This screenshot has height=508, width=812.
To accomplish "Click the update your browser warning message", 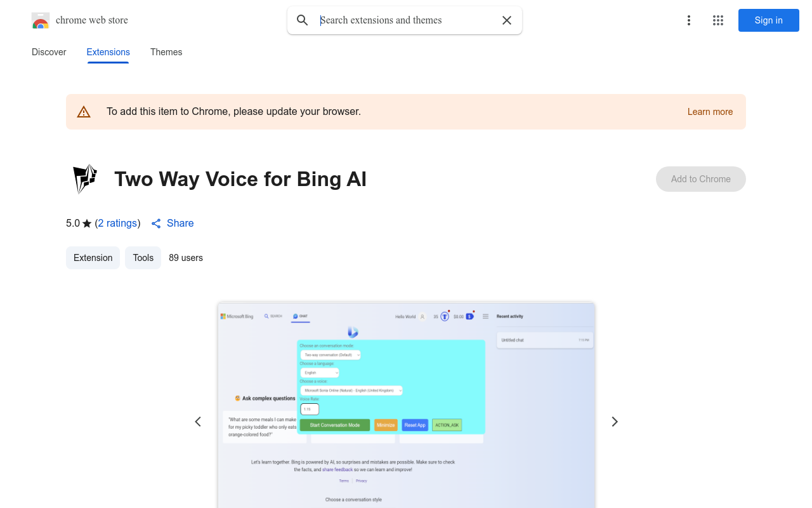I will tap(233, 112).
